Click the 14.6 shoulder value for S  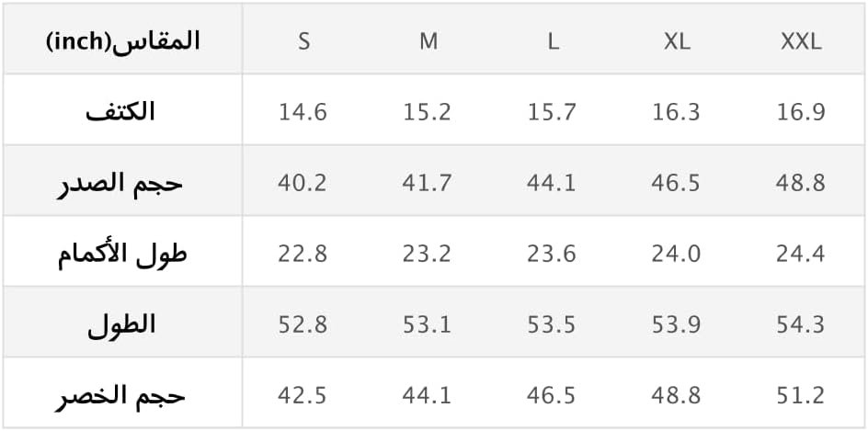pyautogui.click(x=303, y=112)
